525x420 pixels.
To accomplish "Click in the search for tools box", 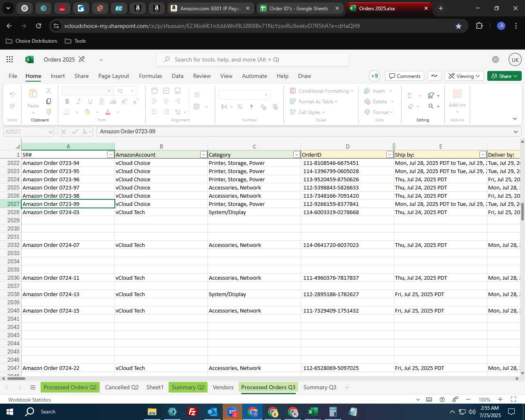I will 253,59.
